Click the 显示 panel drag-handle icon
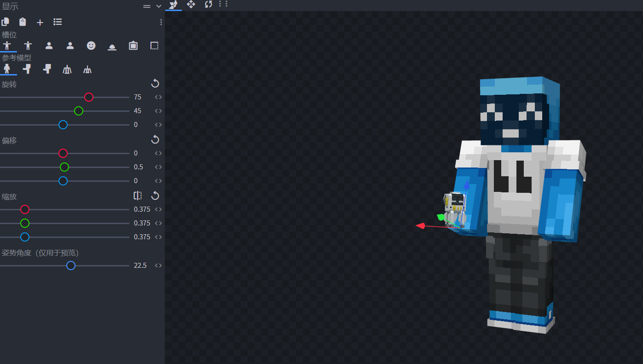 [x=147, y=6]
